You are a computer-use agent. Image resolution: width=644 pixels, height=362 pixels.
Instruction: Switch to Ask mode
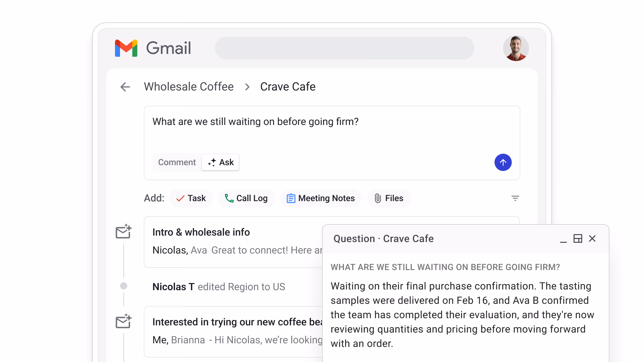(221, 162)
